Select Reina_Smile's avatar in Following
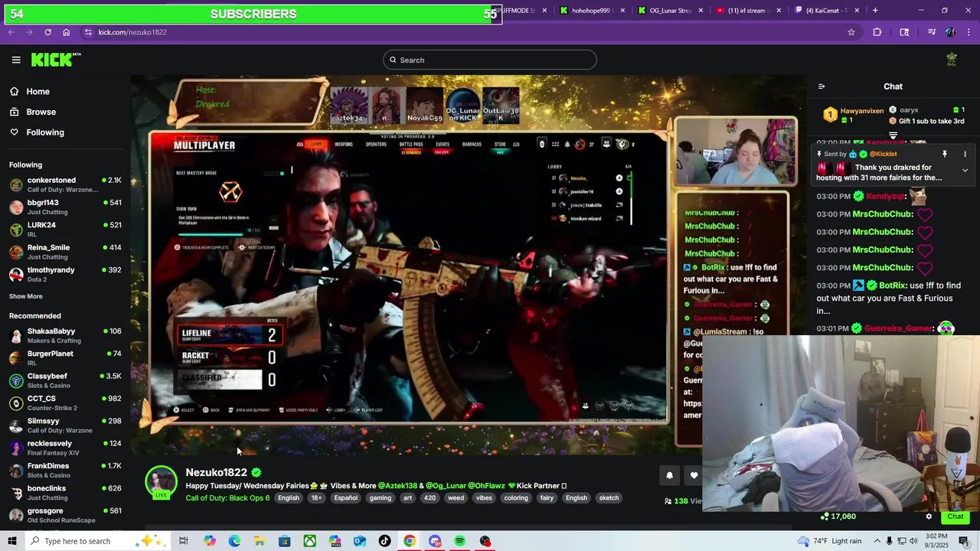The width and height of the screenshot is (980, 551). (x=16, y=252)
